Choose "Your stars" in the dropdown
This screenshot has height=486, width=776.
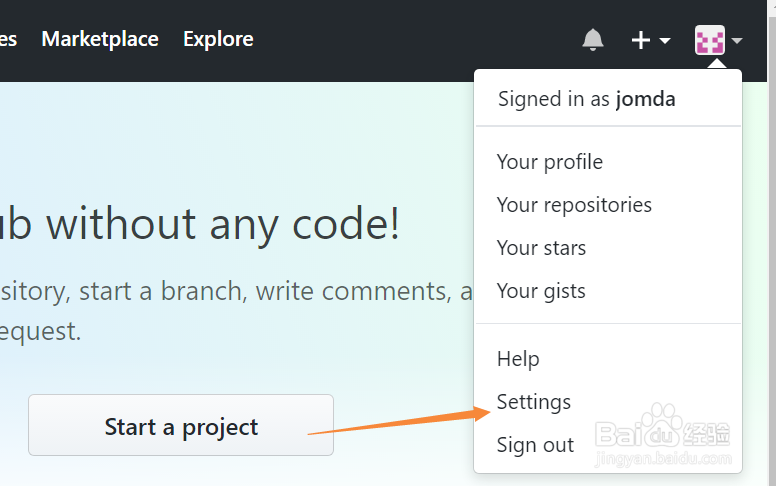tap(541, 248)
